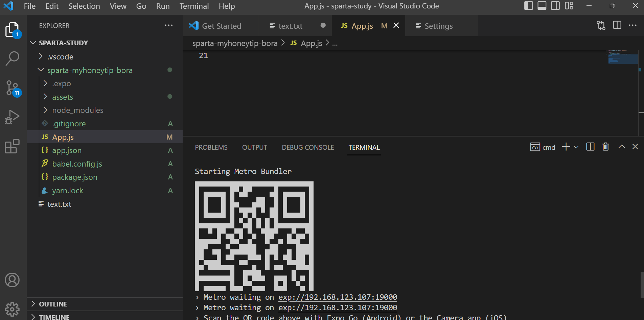Image resolution: width=644 pixels, height=320 pixels.
Task: Show the DEBUG CONSOLE panel tab
Action: tap(308, 147)
